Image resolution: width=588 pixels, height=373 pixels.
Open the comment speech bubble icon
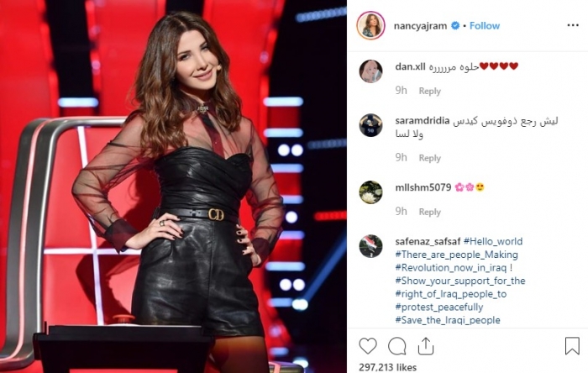coord(397,346)
